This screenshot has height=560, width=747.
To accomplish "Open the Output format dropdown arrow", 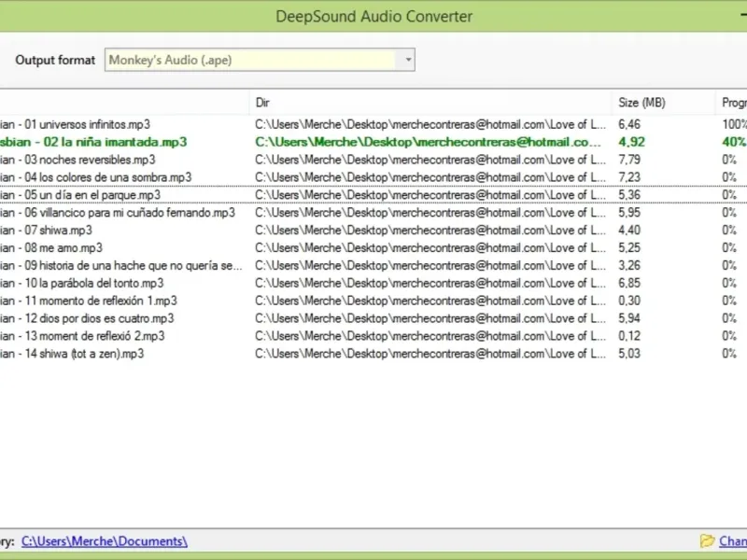I will click(408, 60).
